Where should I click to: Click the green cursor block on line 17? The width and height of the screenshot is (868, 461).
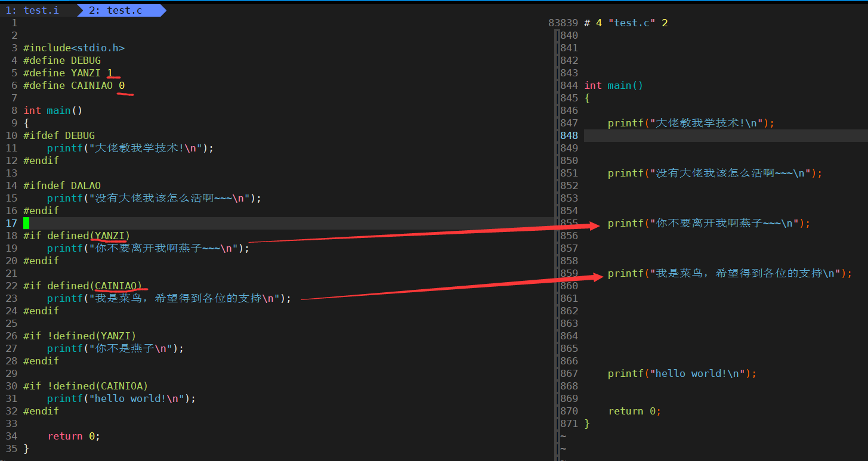click(x=26, y=223)
